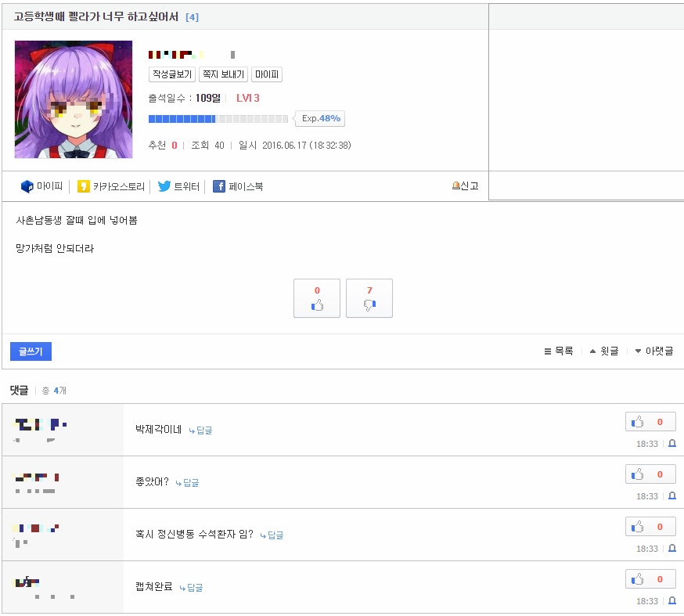Click the post title 고등학생때 헬라가 너무 하고싶어서

coord(96,17)
